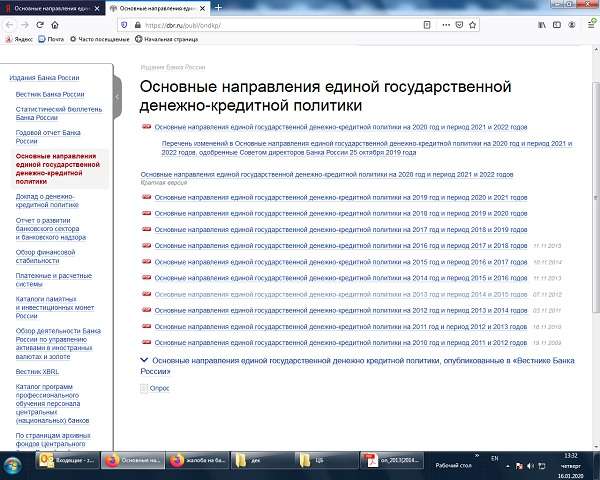This screenshot has height=480, width=600.
Task: Open the Firefox hamburger menu
Action: click(592, 24)
